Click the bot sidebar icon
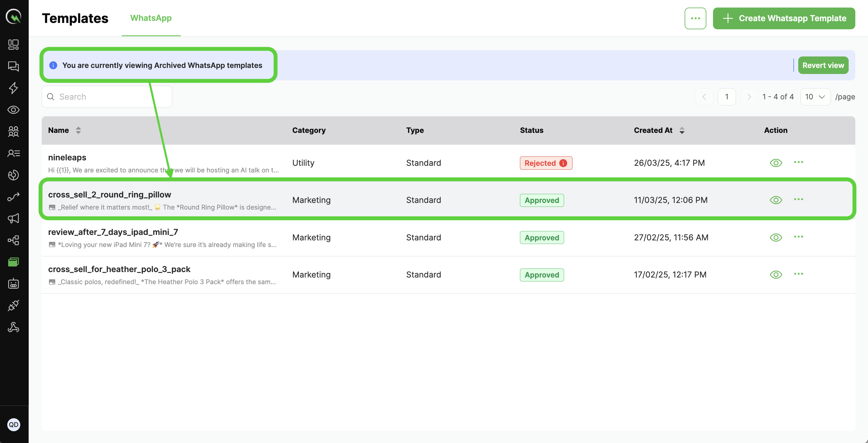This screenshot has height=443, width=868. (x=14, y=284)
